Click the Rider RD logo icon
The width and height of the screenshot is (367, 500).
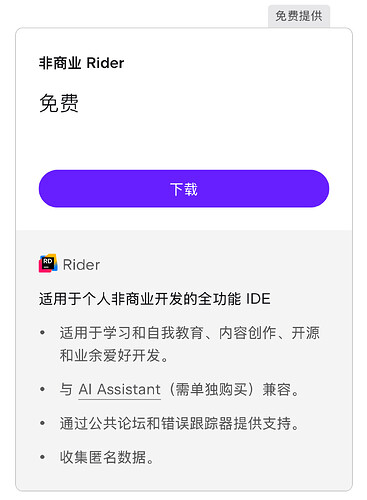48,264
